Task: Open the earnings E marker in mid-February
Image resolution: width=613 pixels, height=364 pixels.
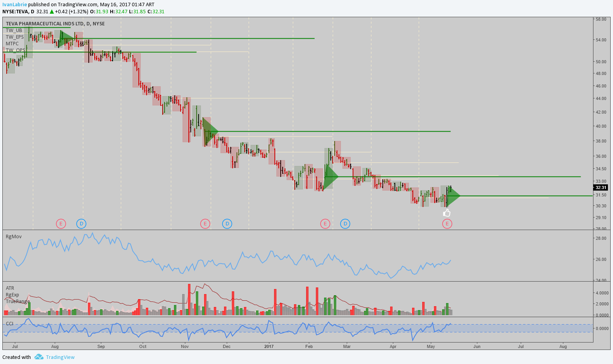Action: tap(325, 224)
